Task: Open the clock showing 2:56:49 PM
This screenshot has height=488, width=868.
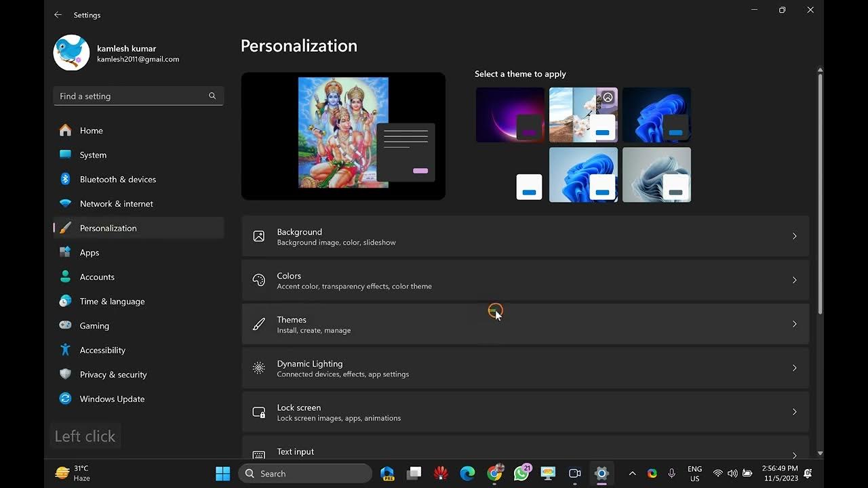Action: click(x=779, y=473)
